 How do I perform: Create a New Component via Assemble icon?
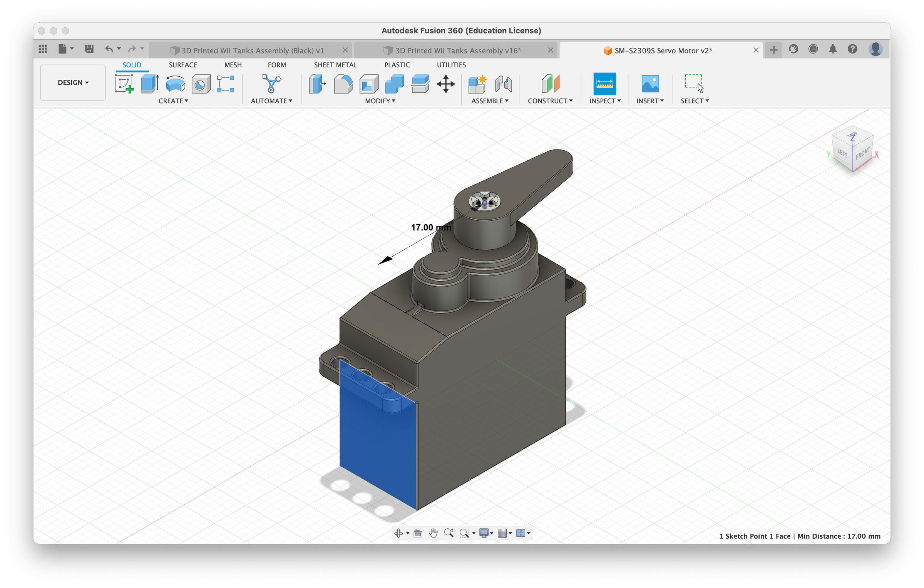477,84
